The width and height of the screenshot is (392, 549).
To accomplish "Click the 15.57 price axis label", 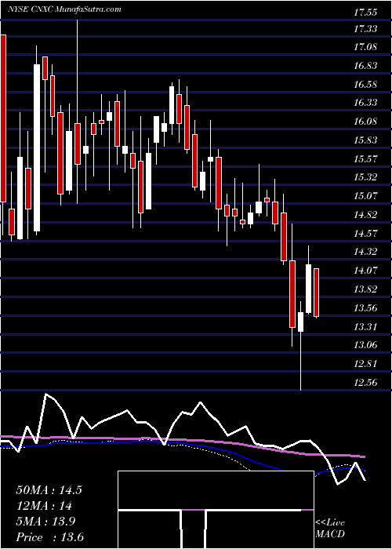I will click(365, 159).
